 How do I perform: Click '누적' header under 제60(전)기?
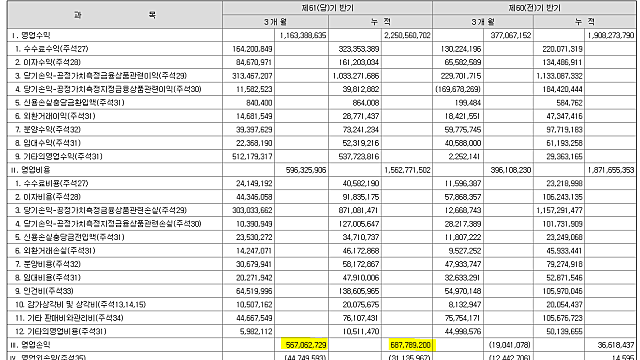coord(585,22)
